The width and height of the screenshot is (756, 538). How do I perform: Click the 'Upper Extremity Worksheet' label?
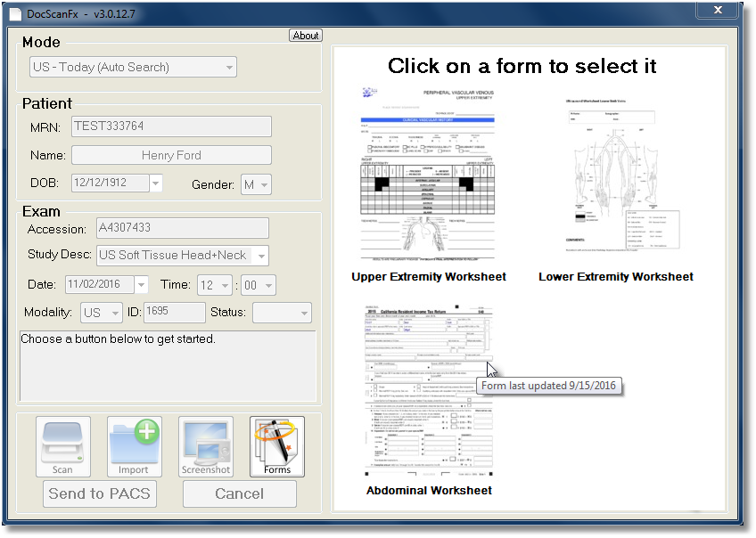429,276
